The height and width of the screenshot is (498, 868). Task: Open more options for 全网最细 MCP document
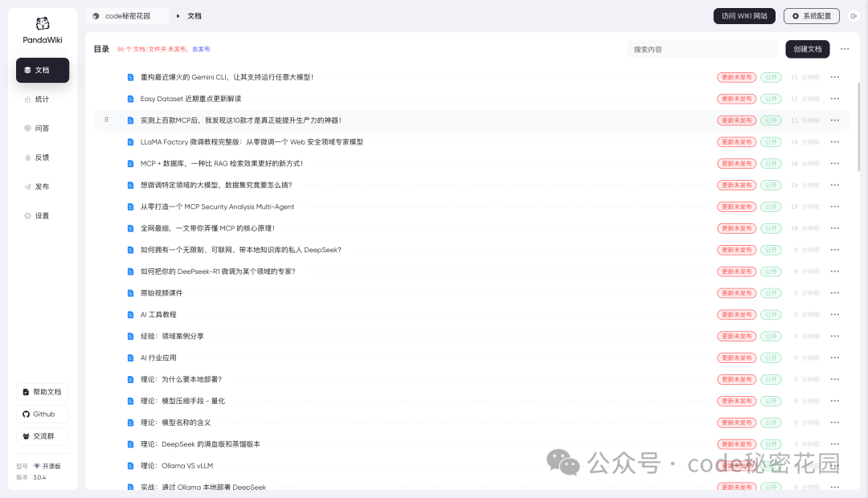[835, 229]
